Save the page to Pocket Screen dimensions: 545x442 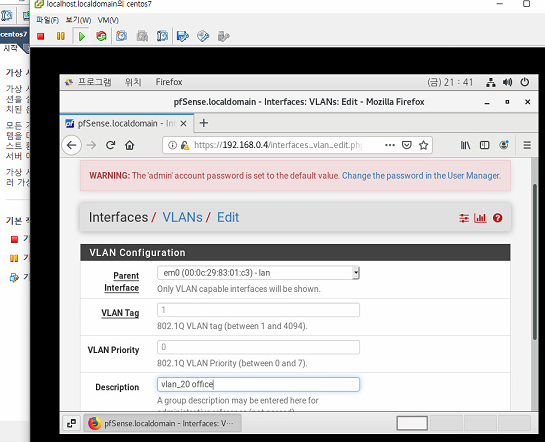pyautogui.click(x=407, y=145)
